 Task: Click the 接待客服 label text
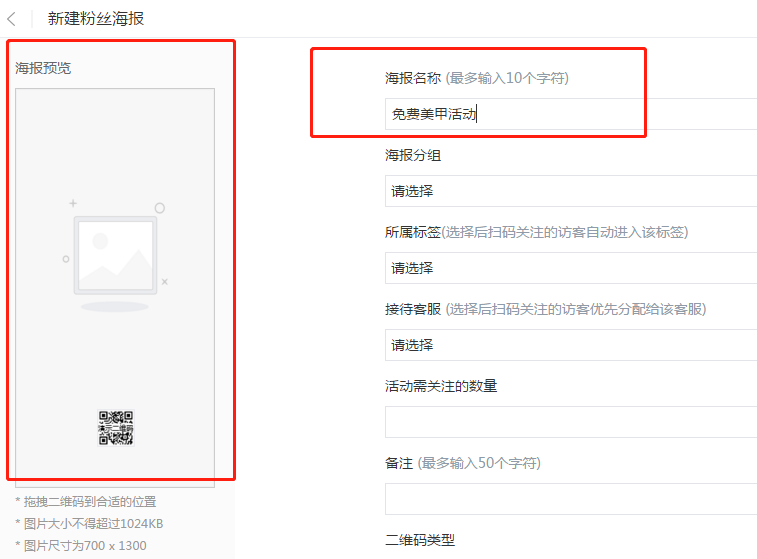point(413,309)
